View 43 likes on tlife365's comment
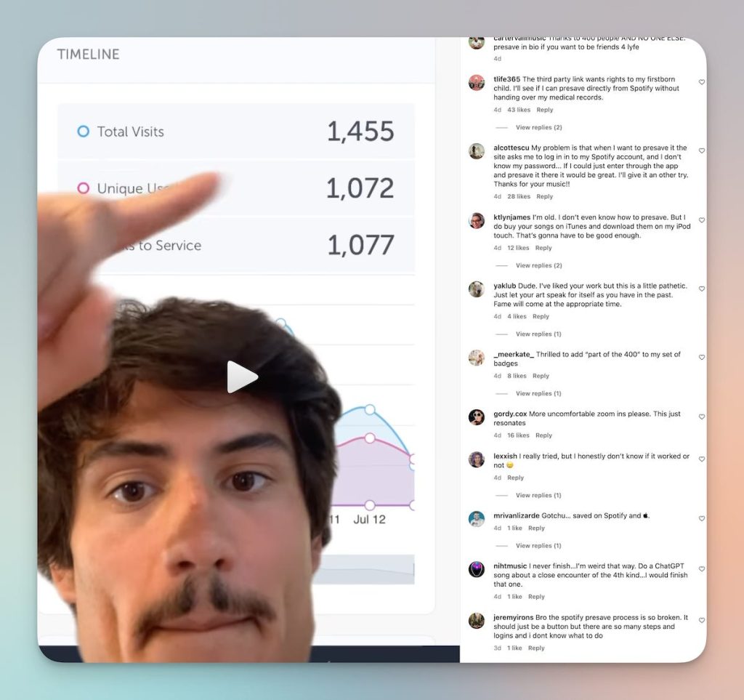This screenshot has width=744, height=700. point(519,110)
